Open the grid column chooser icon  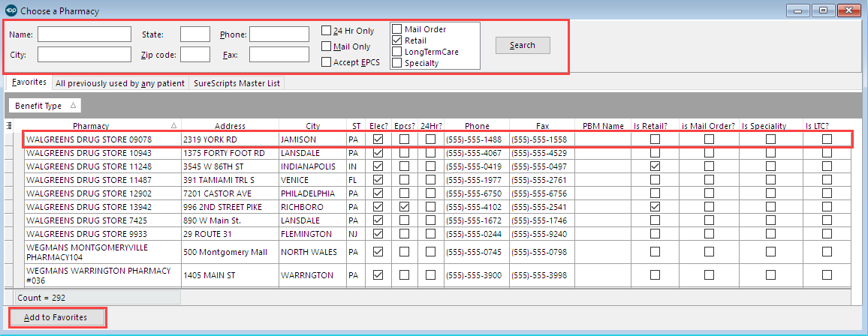coord(9,125)
